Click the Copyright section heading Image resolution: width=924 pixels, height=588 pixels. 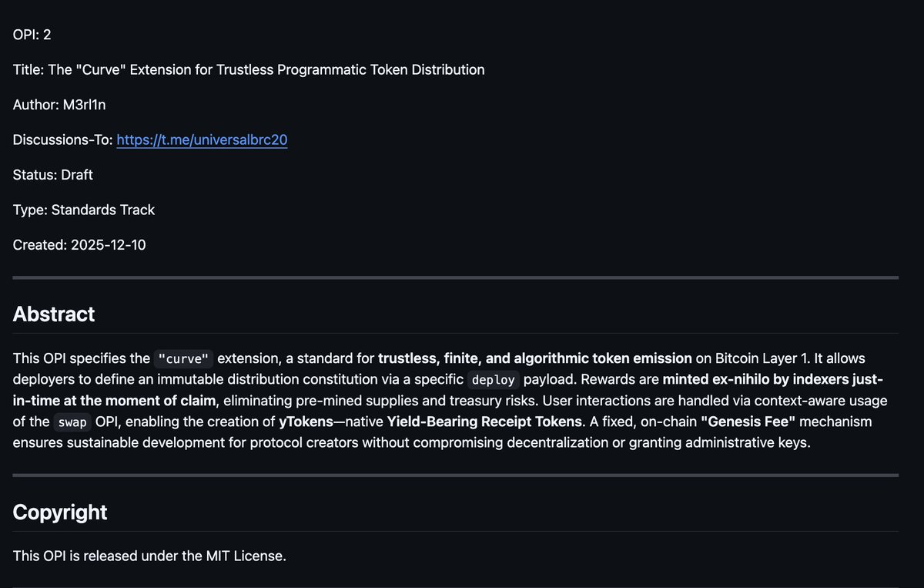click(x=59, y=512)
